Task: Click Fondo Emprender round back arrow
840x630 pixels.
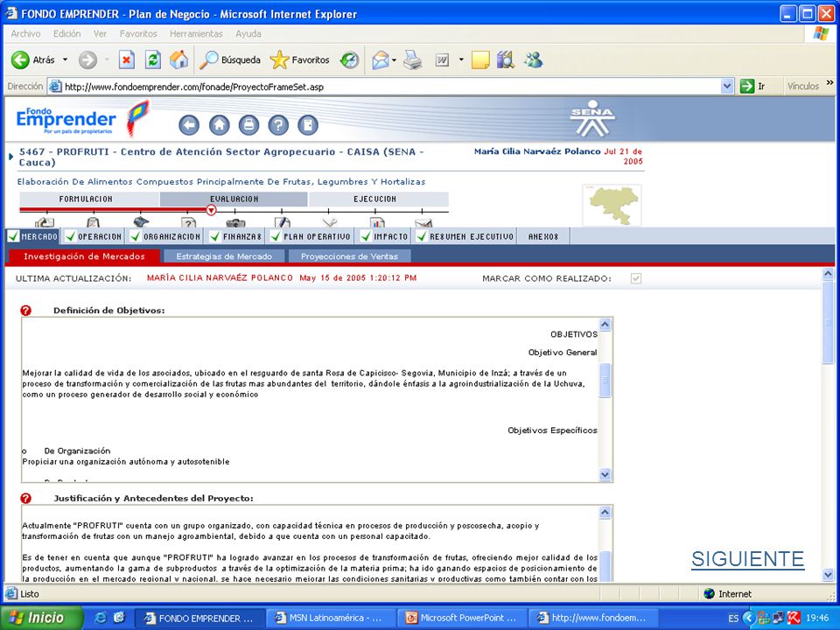Action: click(189, 125)
